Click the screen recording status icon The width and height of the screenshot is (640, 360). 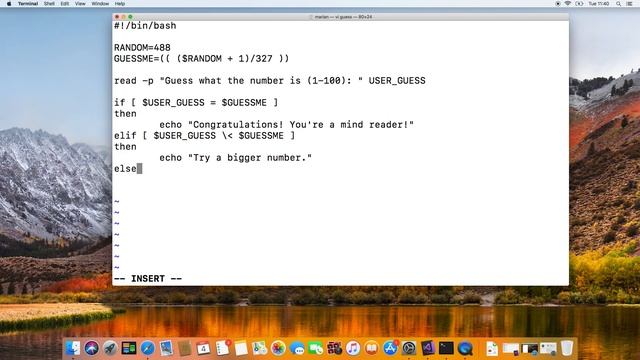tap(558, 4)
